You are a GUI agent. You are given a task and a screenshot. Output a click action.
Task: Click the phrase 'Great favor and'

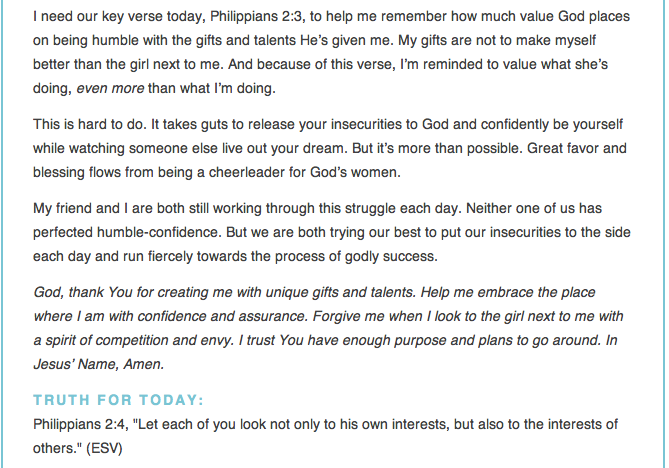point(577,148)
